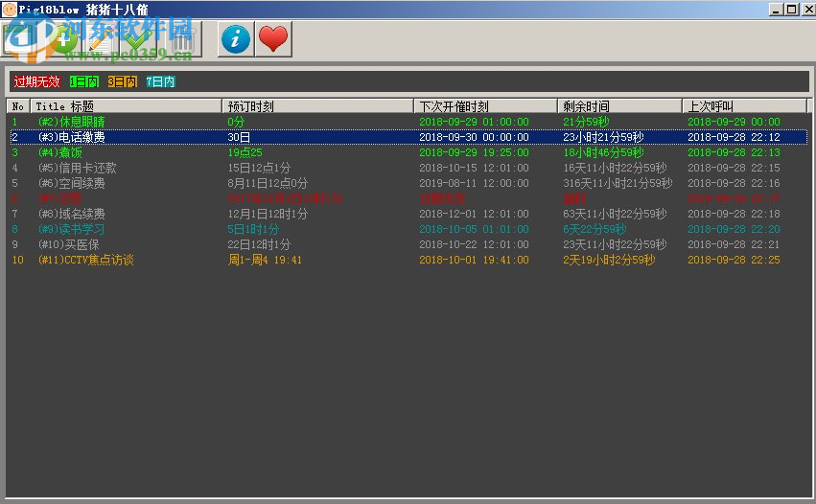Select the (#9)读书学习 reminder row
The height and width of the screenshot is (504, 816).
[408, 229]
